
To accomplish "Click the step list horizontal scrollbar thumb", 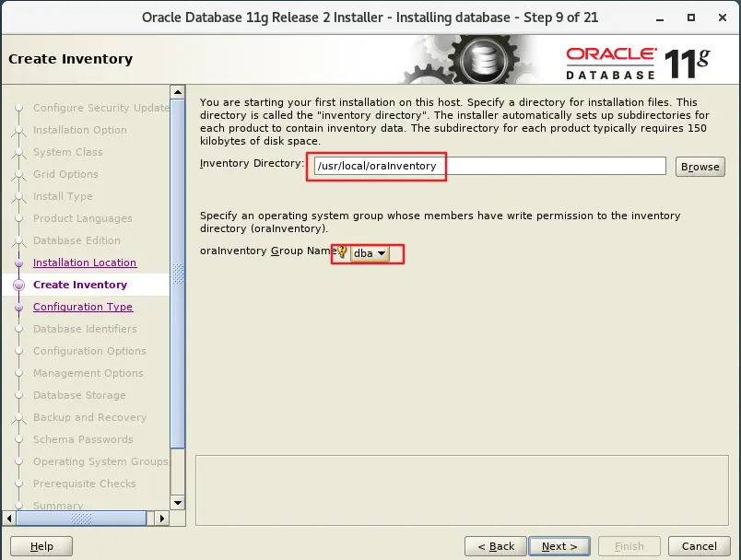I will pos(81,519).
